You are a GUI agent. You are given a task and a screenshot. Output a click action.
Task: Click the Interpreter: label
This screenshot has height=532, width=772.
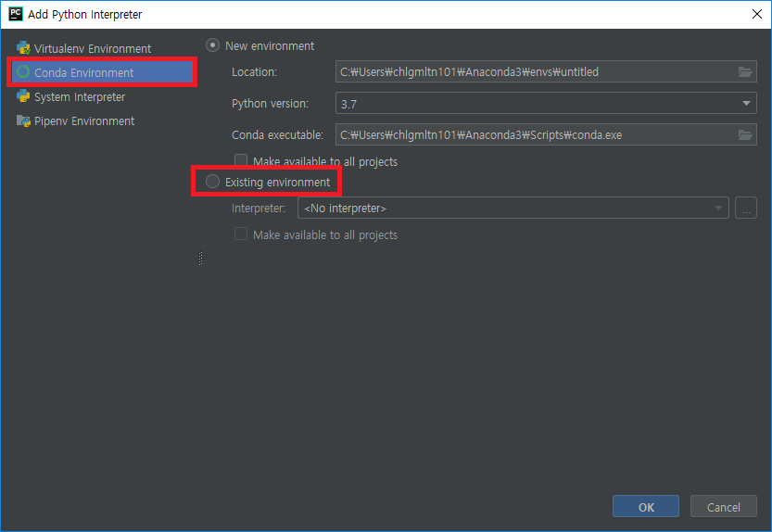(259, 209)
